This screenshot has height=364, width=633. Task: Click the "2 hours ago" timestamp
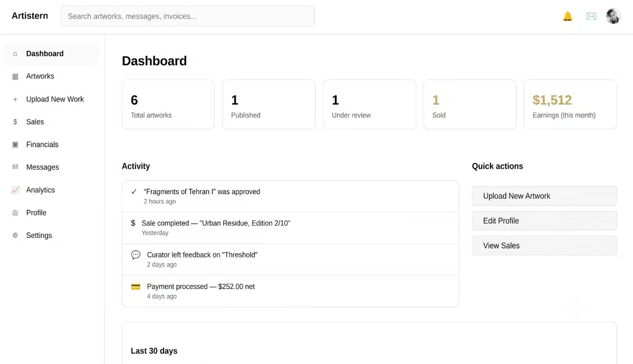click(x=160, y=202)
